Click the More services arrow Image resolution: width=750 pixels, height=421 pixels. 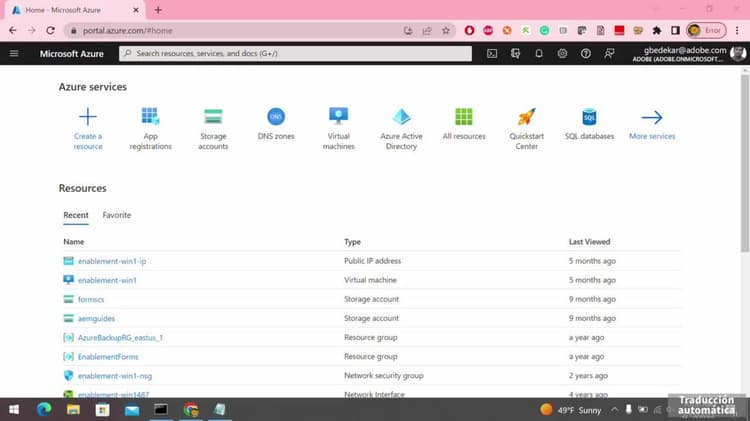coord(652,117)
